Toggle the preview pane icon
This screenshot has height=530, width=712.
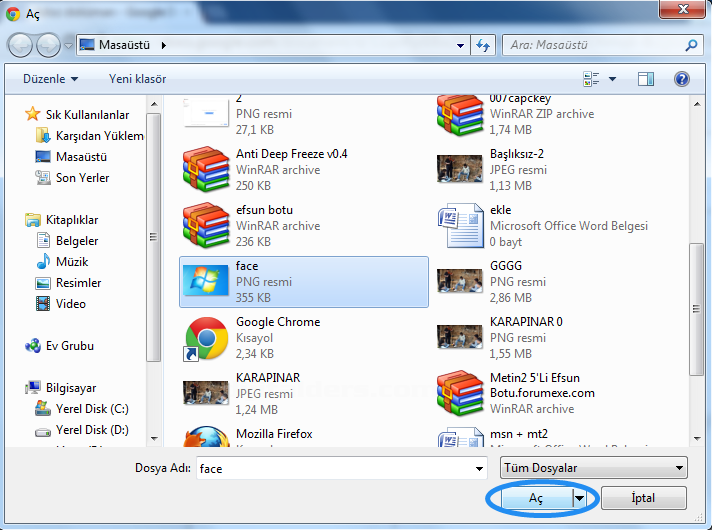point(646,79)
